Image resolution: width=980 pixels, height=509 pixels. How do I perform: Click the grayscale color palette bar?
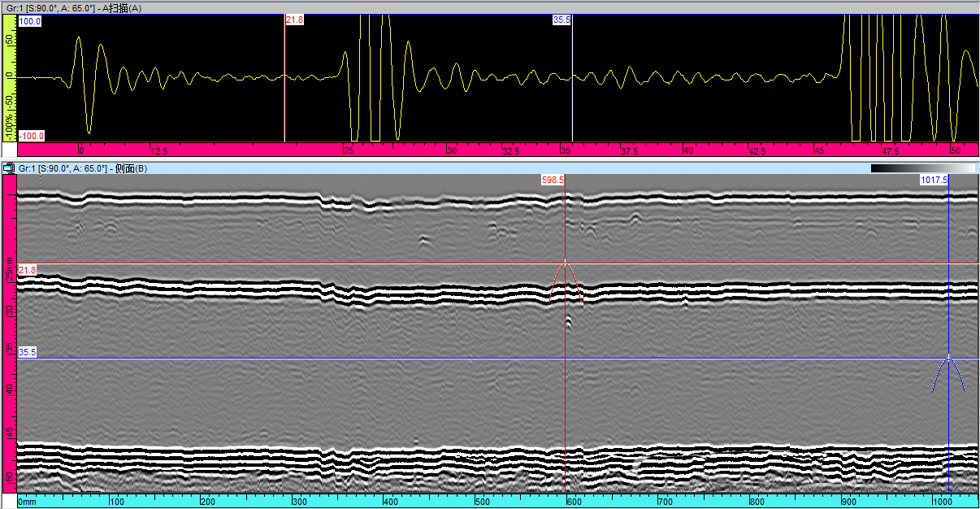[921, 168]
